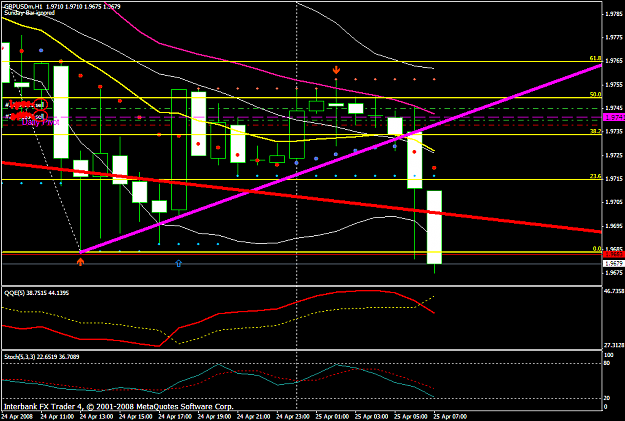This screenshot has width=625, height=421.
Task: Click the 1.9725 price axis label
Action: coord(614,155)
